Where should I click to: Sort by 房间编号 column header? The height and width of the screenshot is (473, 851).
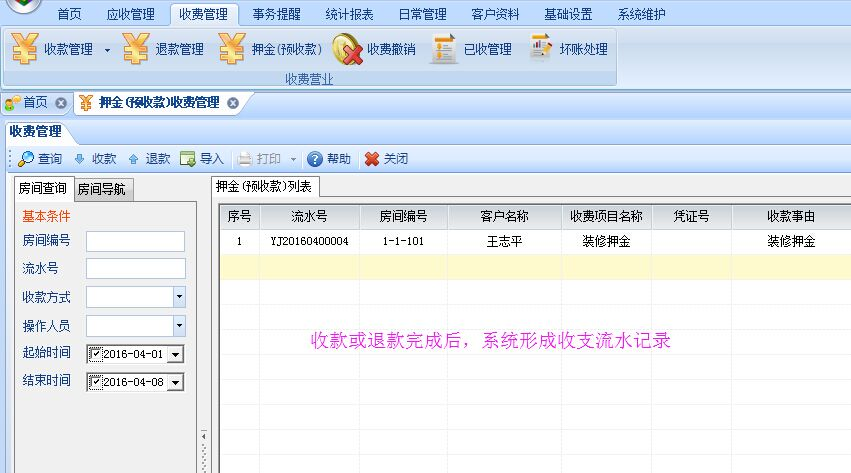[403, 216]
